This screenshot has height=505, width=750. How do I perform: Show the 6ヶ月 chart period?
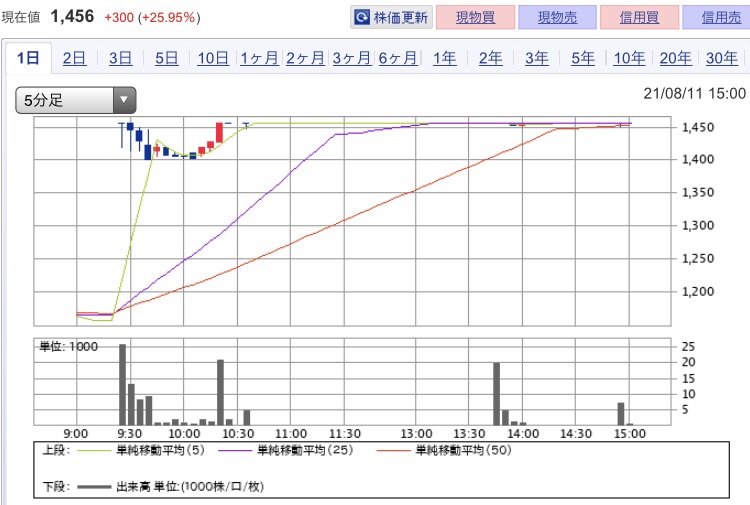[x=398, y=58]
